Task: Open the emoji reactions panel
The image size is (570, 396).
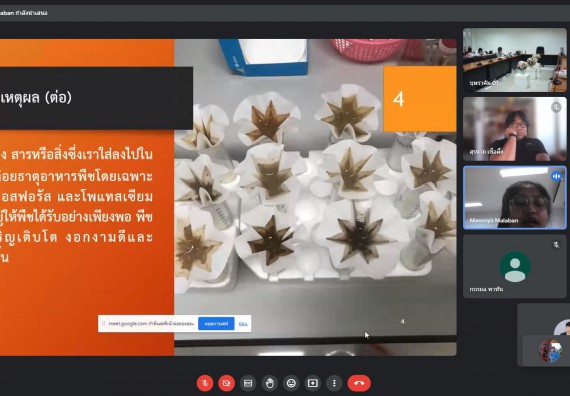Action: 291,383
